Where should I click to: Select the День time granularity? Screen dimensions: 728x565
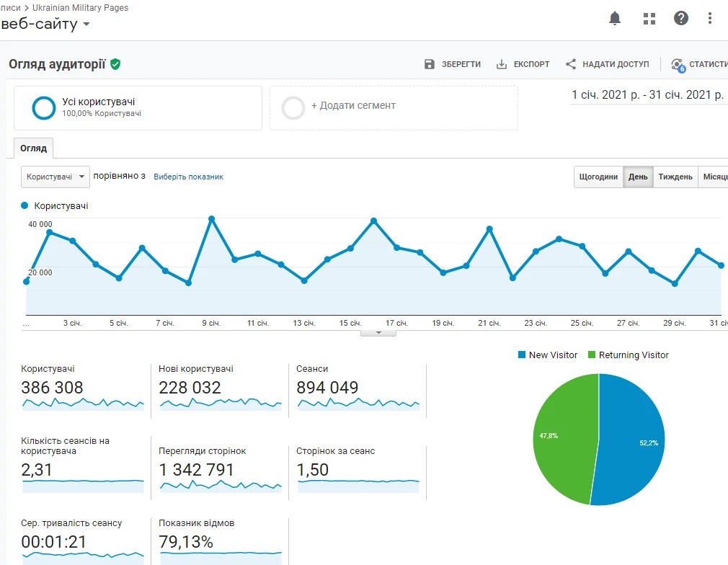(638, 177)
